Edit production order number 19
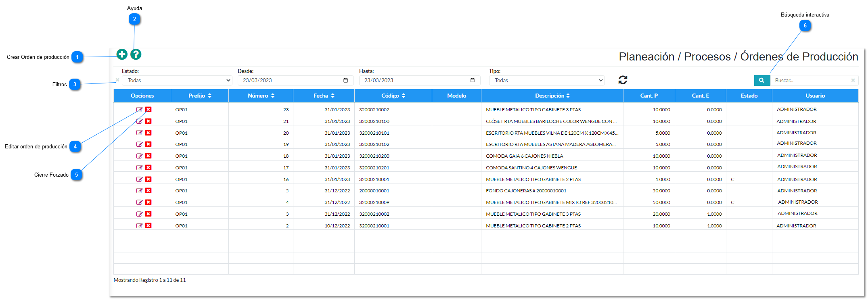 (x=139, y=144)
